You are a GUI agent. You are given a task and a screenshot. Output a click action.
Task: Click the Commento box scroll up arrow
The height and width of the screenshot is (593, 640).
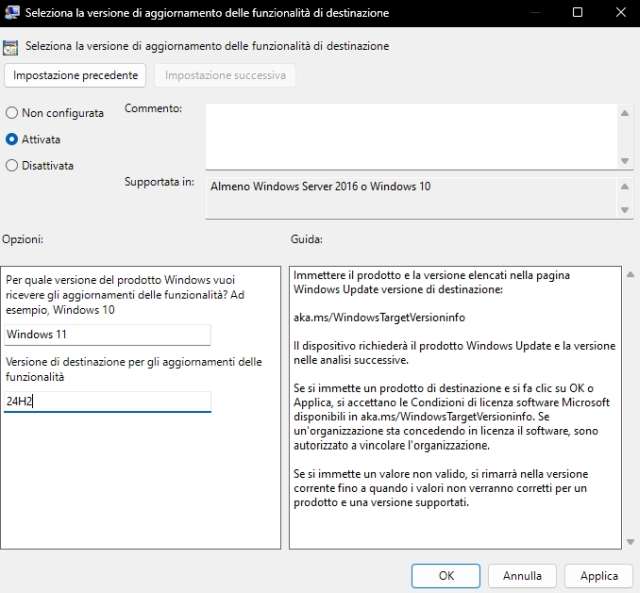(624, 113)
